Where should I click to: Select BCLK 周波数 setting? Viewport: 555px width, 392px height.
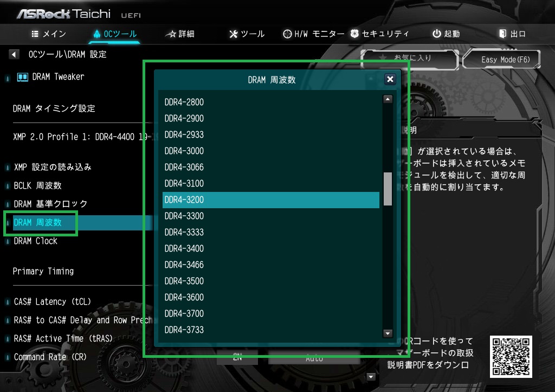37,185
